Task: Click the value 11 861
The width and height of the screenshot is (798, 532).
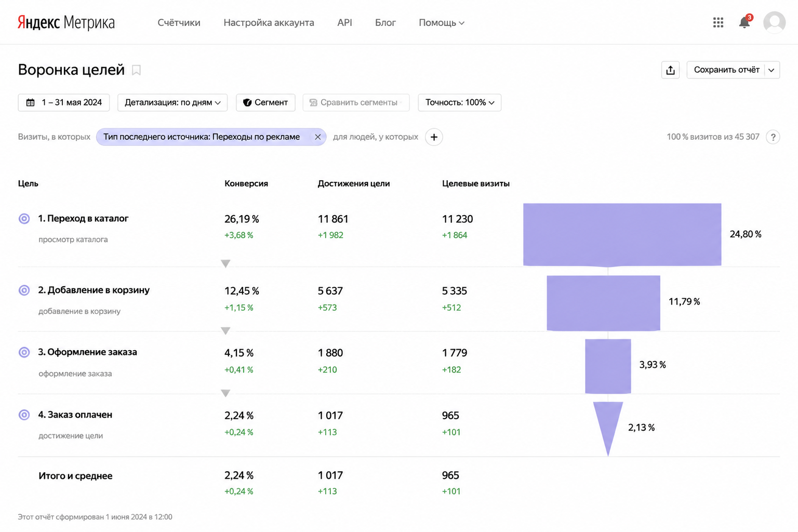Action: [x=333, y=219]
